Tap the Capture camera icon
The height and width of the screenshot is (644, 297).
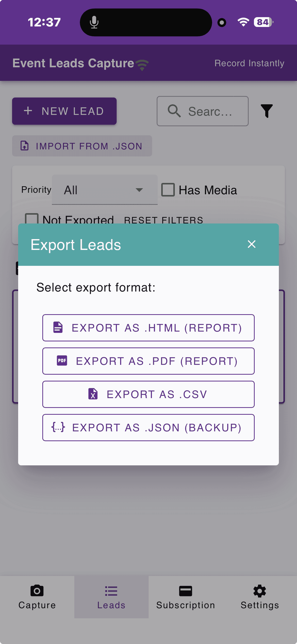coord(37,591)
